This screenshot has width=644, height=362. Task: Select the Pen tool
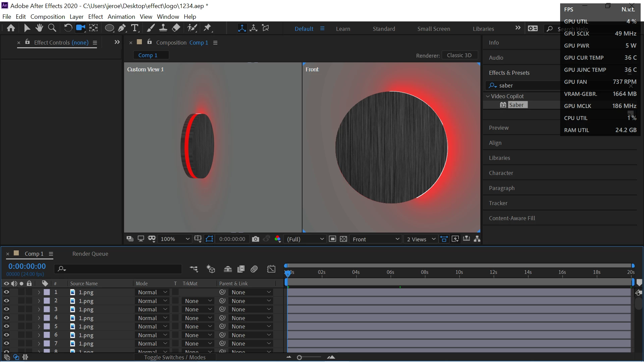(x=122, y=28)
